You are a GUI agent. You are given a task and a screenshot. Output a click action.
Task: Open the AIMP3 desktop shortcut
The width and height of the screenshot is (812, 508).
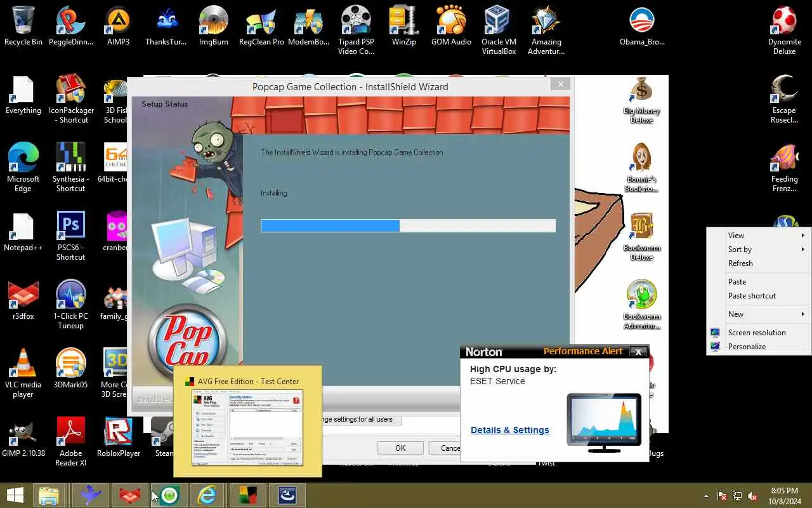pos(118,26)
